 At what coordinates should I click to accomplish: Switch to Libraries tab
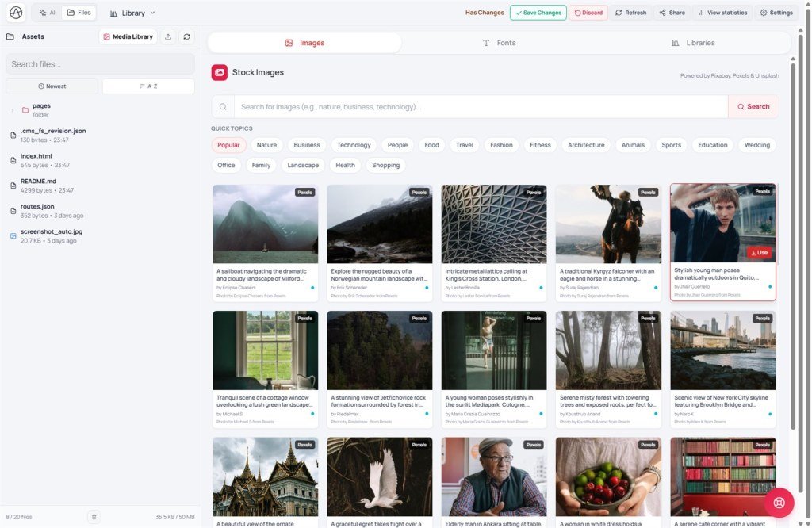point(693,43)
